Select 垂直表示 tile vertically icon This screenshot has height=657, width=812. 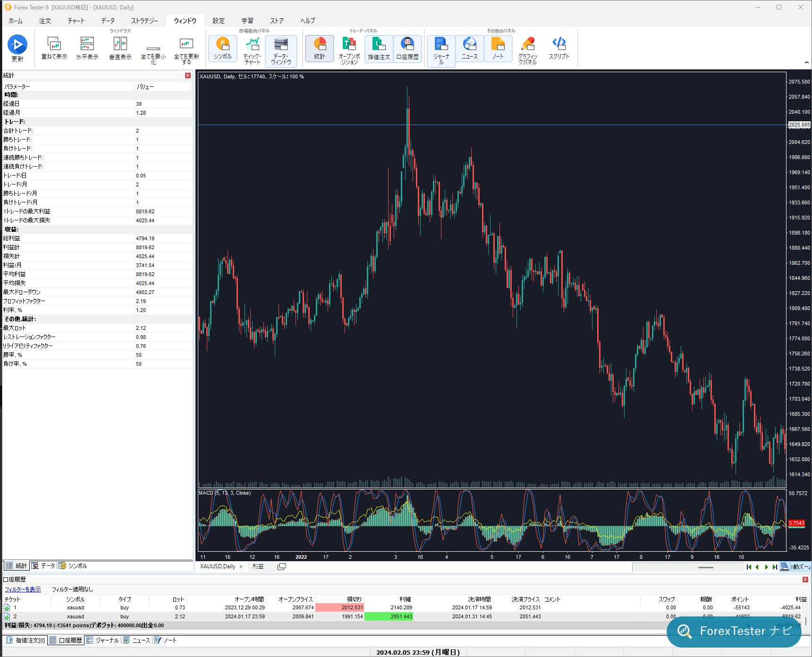[x=120, y=49]
